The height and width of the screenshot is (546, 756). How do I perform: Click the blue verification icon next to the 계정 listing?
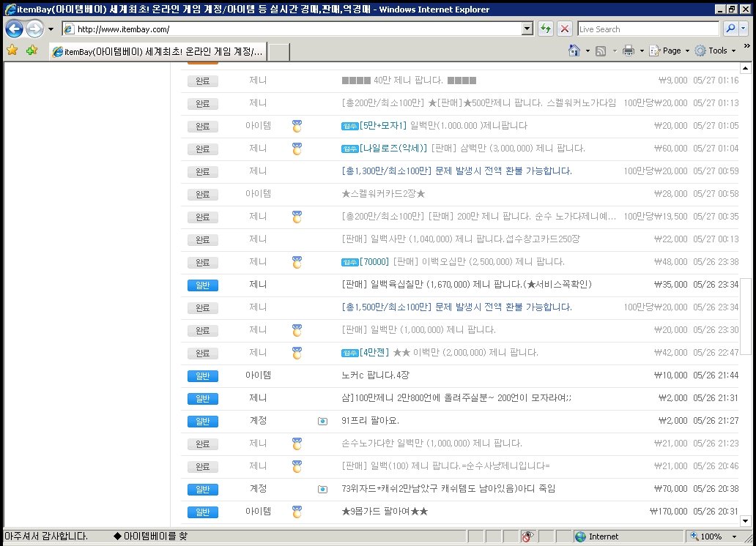click(322, 421)
